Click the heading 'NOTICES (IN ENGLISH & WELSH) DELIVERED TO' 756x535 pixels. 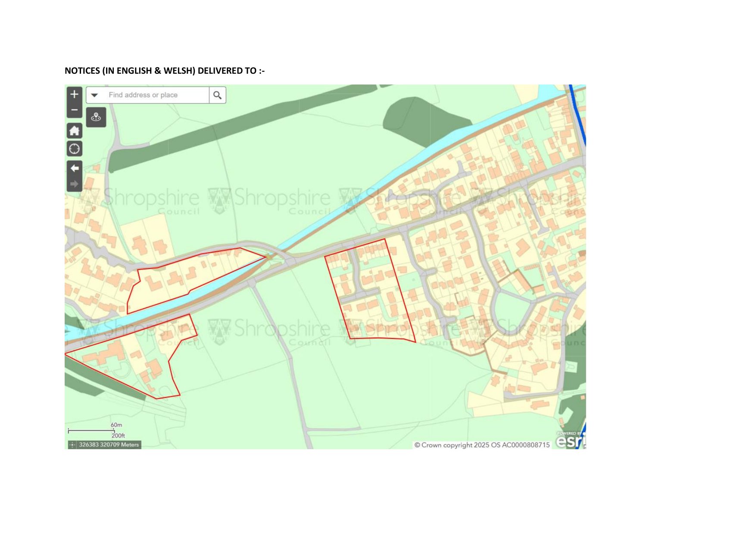(x=164, y=71)
